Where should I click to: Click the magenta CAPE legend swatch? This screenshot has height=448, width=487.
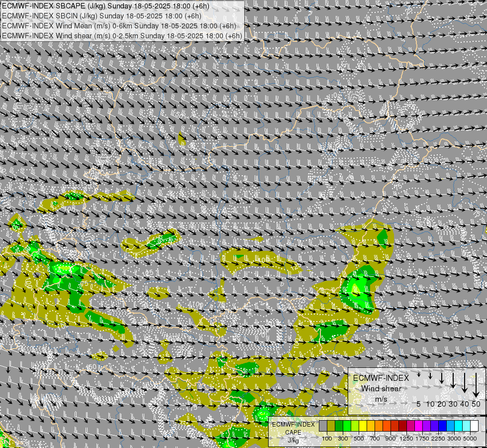pos(419,426)
